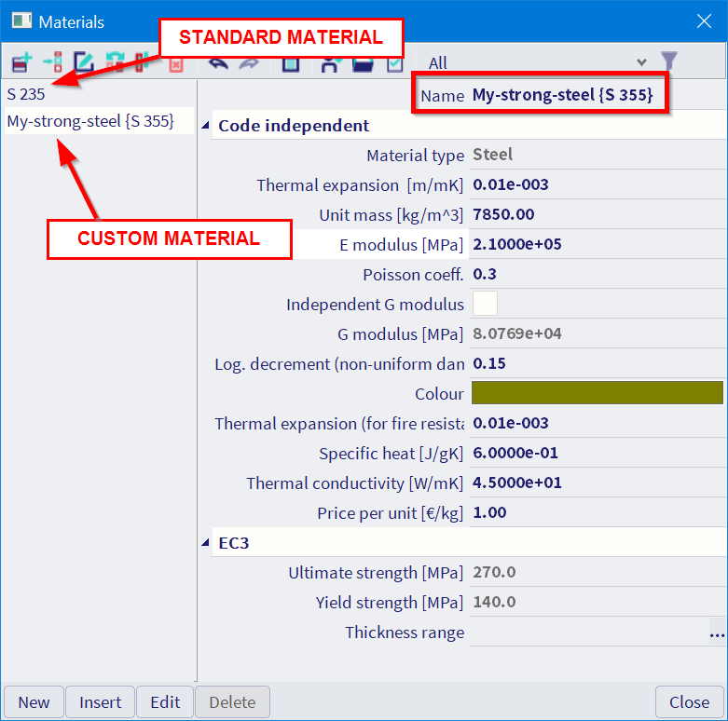
Task: Click the new material toolbar icon
Action: (x=21, y=63)
